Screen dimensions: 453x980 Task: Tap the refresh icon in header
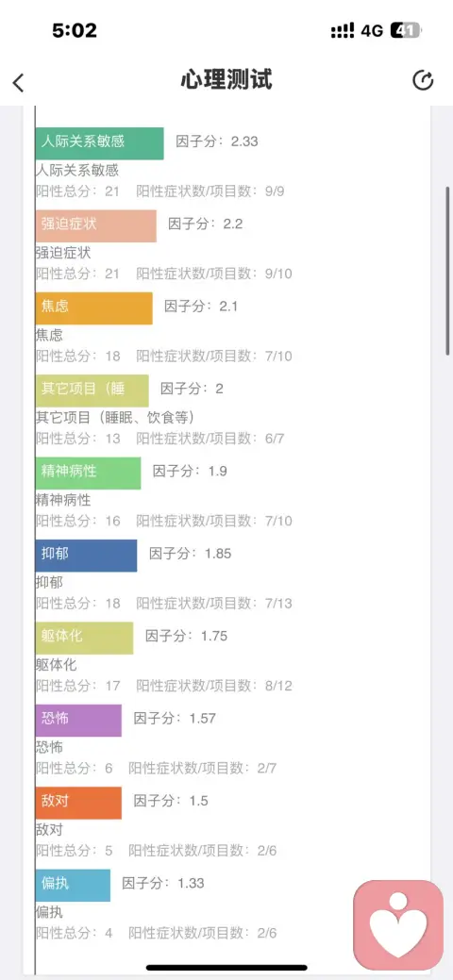click(x=423, y=80)
